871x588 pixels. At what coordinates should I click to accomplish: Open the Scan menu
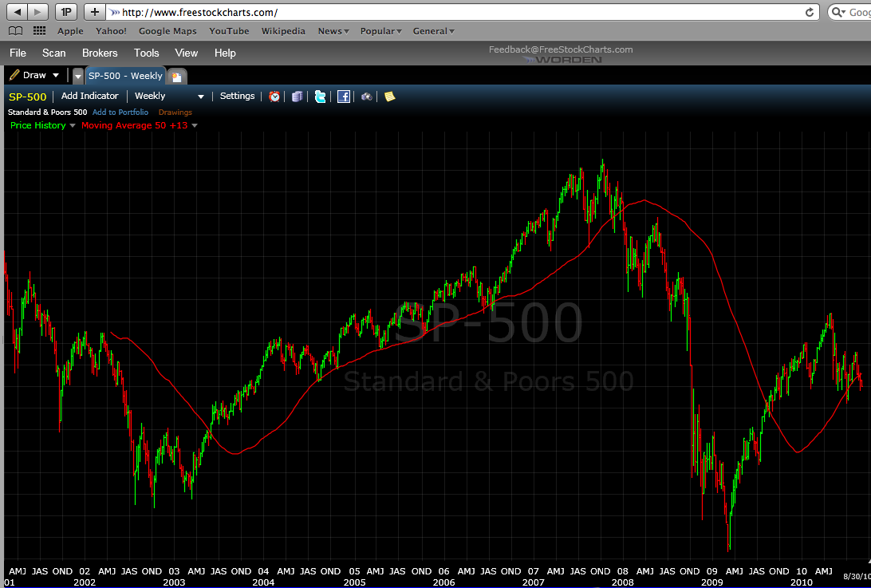tap(54, 53)
